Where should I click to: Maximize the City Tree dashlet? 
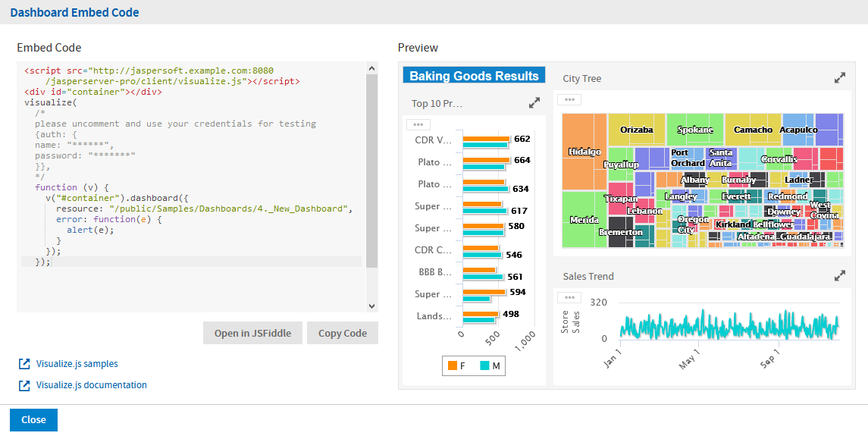[x=840, y=78]
